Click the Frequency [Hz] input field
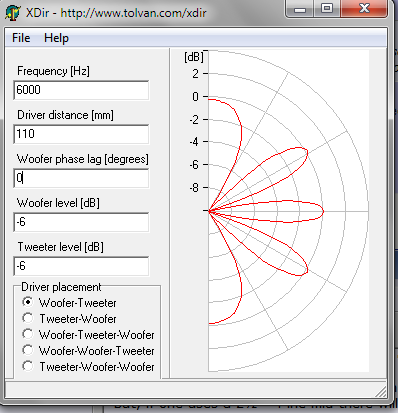Viewport: 398px width, 413px height. (81, 90)
